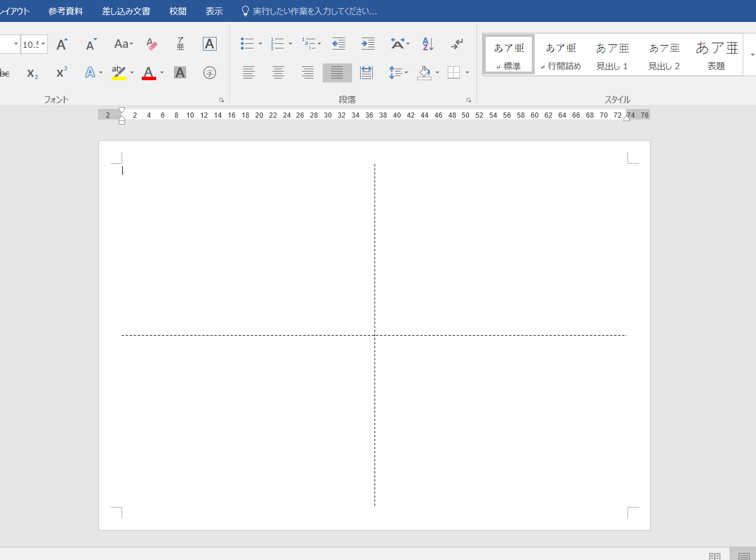Click the Clear All Formatting eraser icon
Image resolution: width=756 pixels, height=560 pixels.
click(x=152, y=44)
